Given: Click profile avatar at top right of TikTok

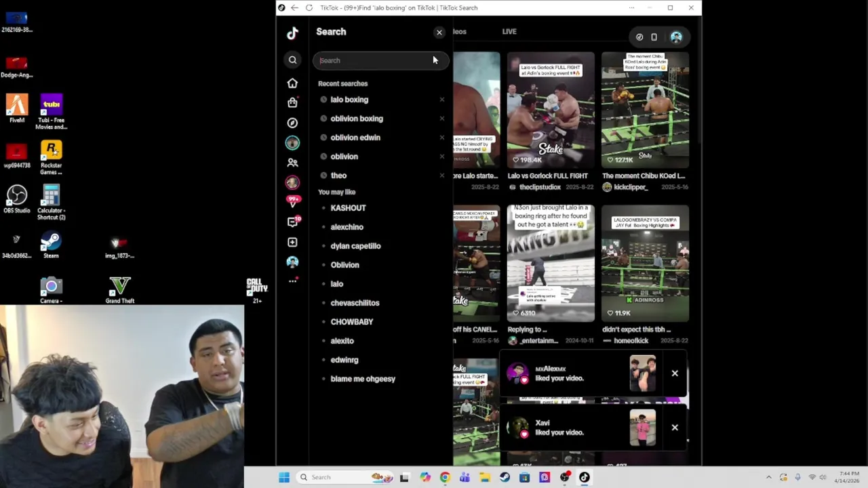Looking at the screenshot, I should 676,37.
